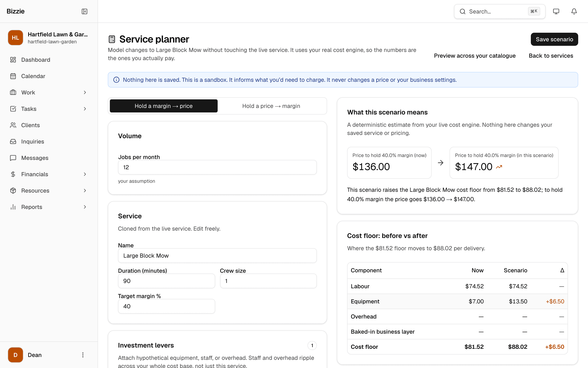This screenshot has width=588, height=368.
Task: Click the Tasks checkbox icon
Action: point(13,109)
